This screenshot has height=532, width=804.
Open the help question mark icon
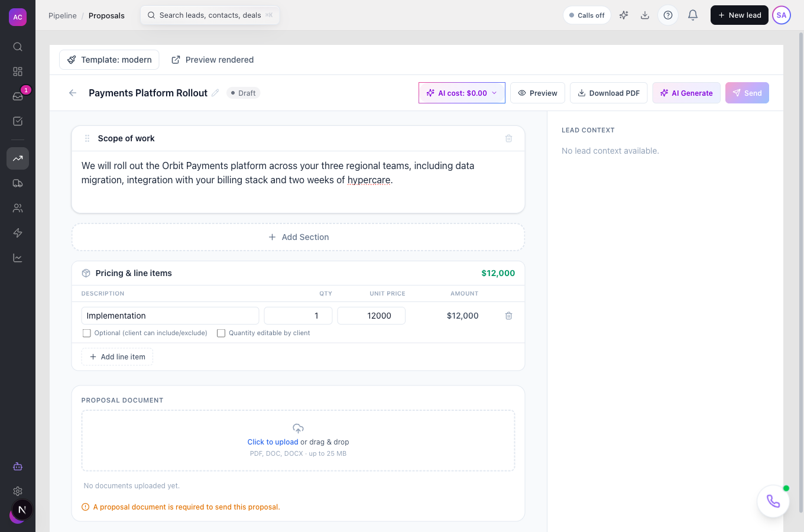pos(668,15)
